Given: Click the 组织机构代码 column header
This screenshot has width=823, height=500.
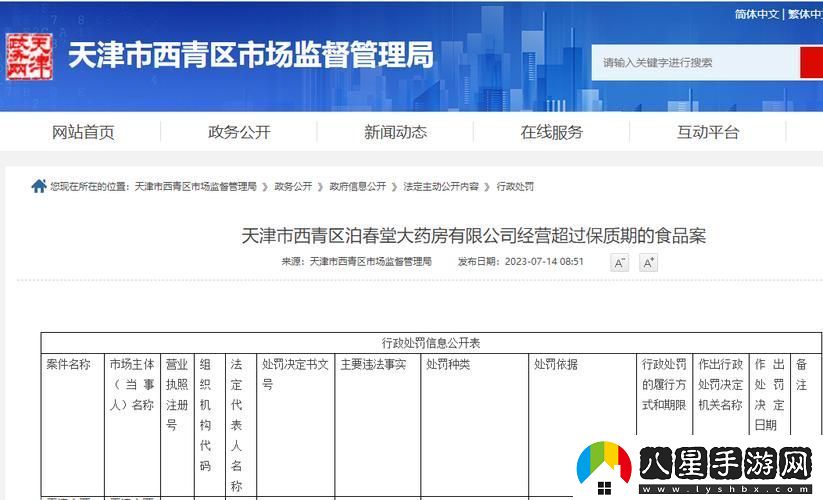Looking at the screenshot, I should 205,414.
